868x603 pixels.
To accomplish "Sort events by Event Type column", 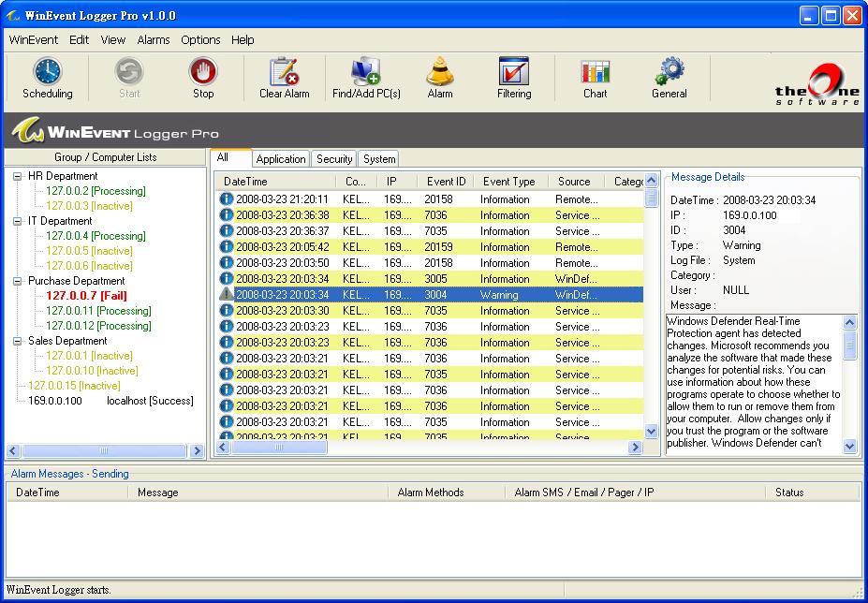I will click(x=511, y=181).
